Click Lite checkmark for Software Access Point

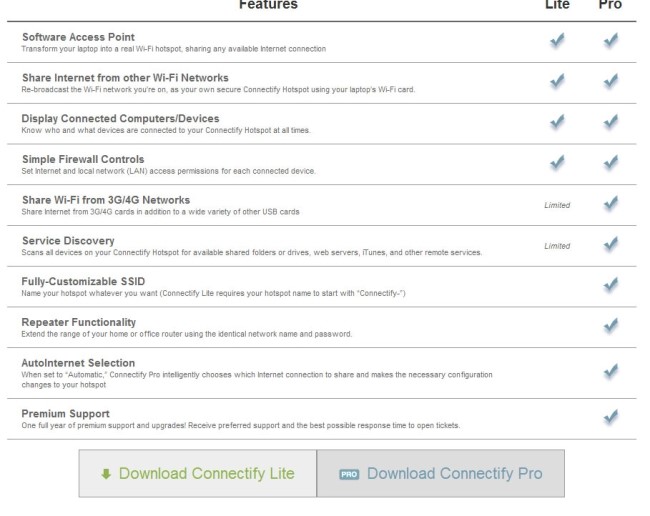click(x=557, y=42)
